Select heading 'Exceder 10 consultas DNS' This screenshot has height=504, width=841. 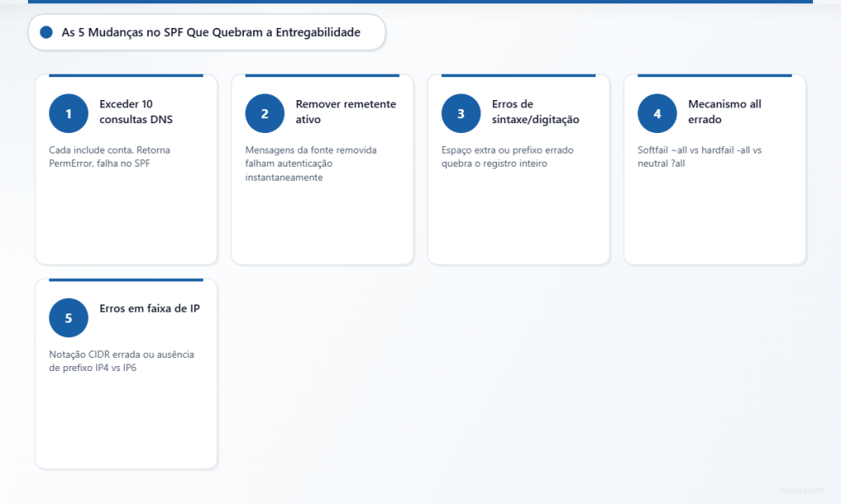pyautogui.click(x=136, y=112)
